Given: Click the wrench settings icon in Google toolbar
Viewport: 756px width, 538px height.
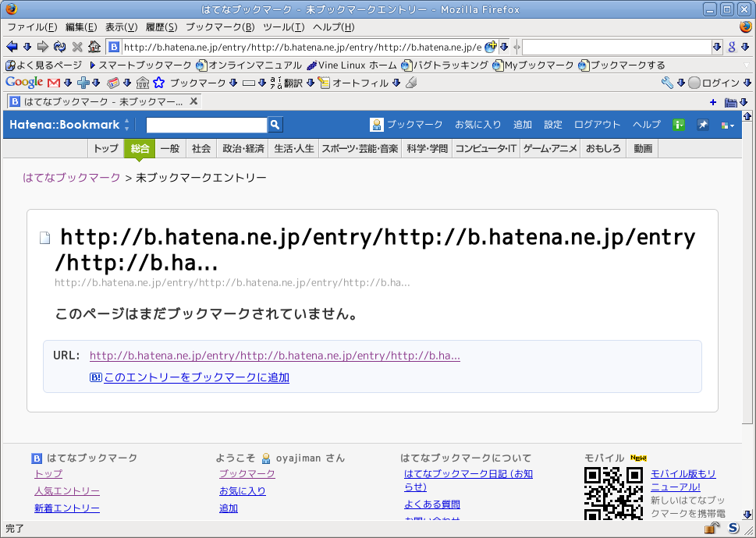Looking at the screenshot, I should [x=667, y=83].
